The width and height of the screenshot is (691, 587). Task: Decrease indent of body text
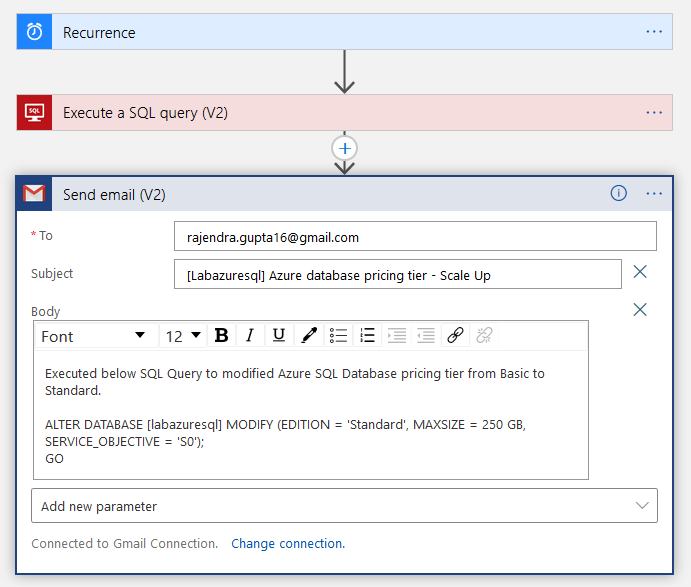[x=426, y=336]
